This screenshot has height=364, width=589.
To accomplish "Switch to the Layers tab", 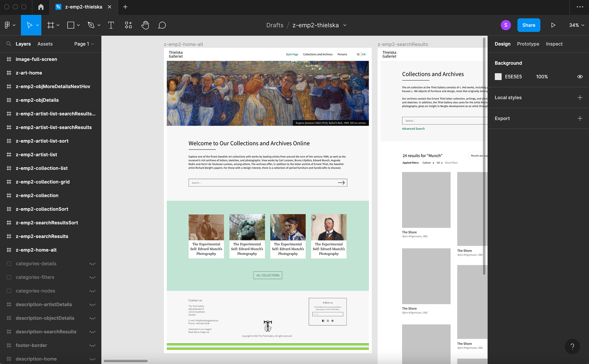I will [x=23, y=44].
